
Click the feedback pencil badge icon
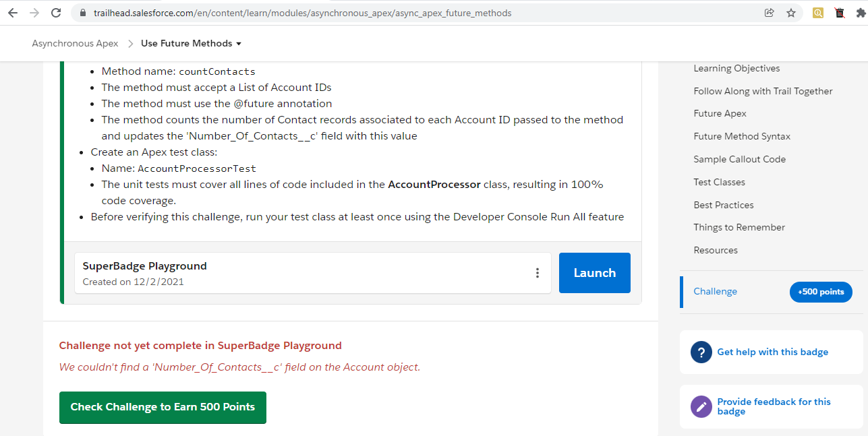(x=701, y=406)
